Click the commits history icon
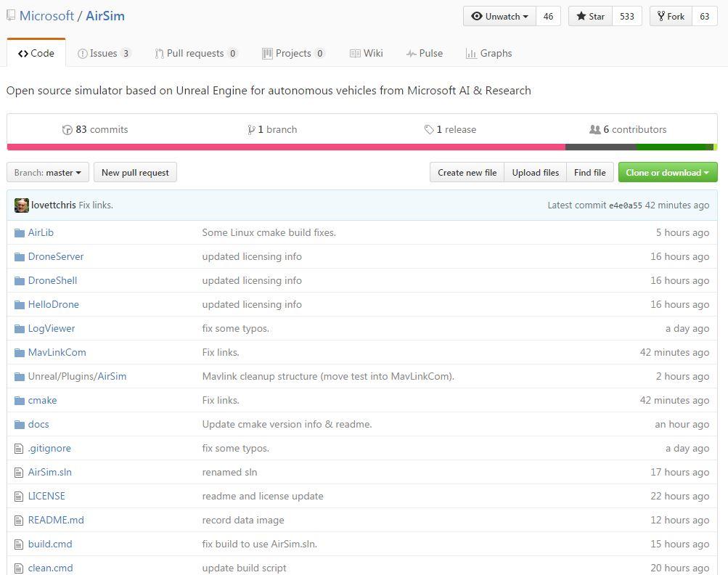728x575 pixels. (x=68, y=130)
